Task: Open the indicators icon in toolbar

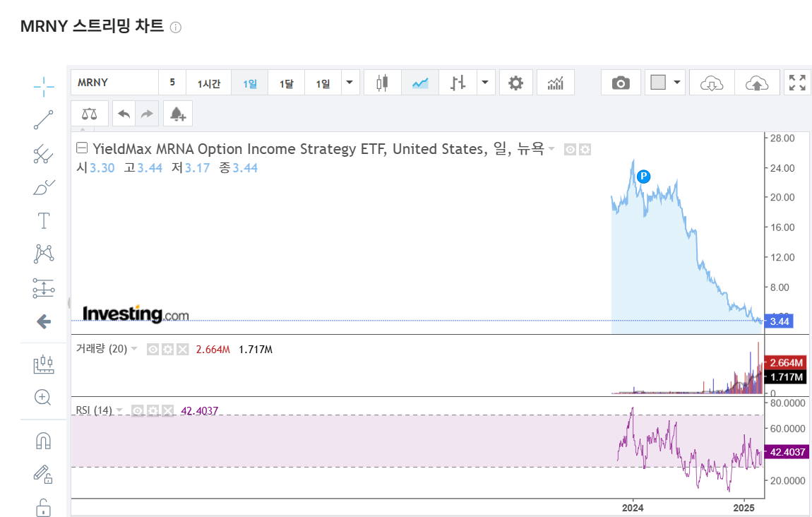Action: pyautogui.click(x=555, y=83)
